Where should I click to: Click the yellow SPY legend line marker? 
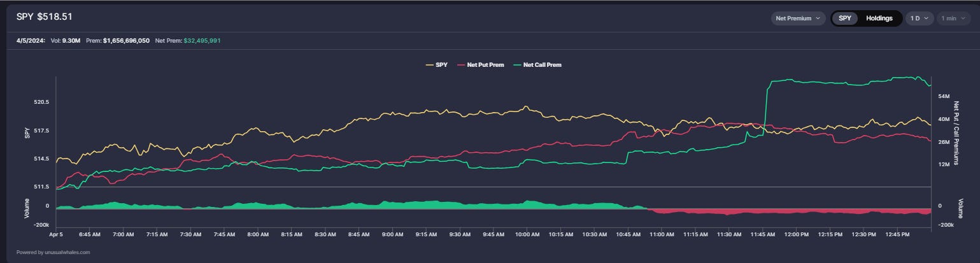429,65
